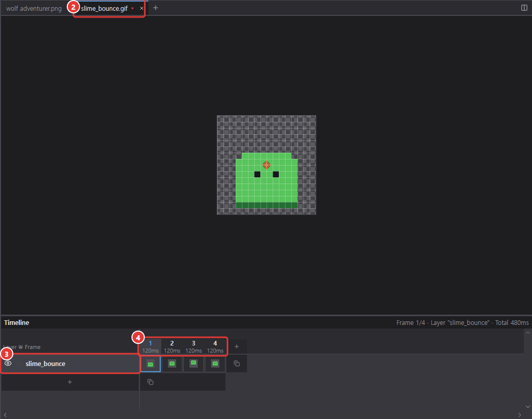Switch to the wolf adventurer.png tab
Image resolution: width=532 pixels, height=419 pixels.
[33, 9]
